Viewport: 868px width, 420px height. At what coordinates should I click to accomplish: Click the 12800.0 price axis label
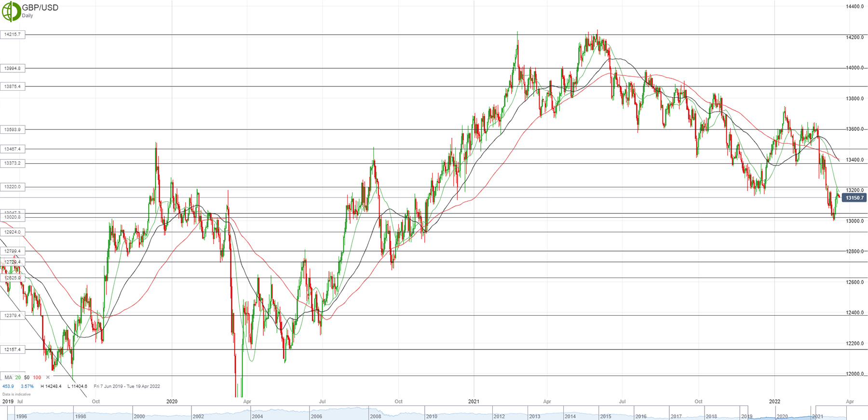click(x=854, y=252)
